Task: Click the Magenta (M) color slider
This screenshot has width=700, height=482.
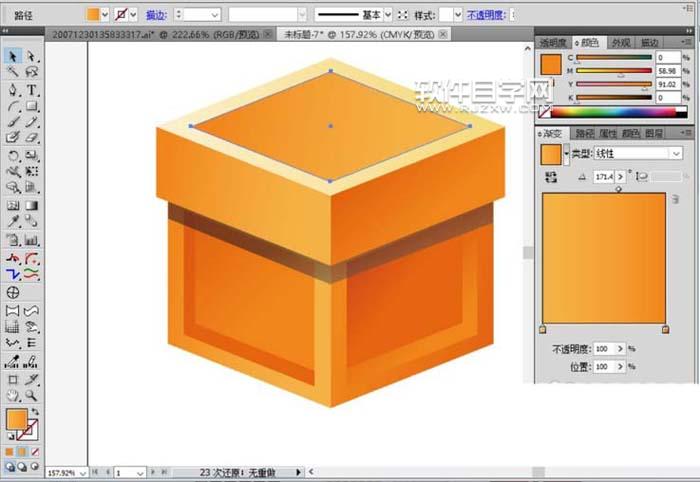Action: click(614, 71)
